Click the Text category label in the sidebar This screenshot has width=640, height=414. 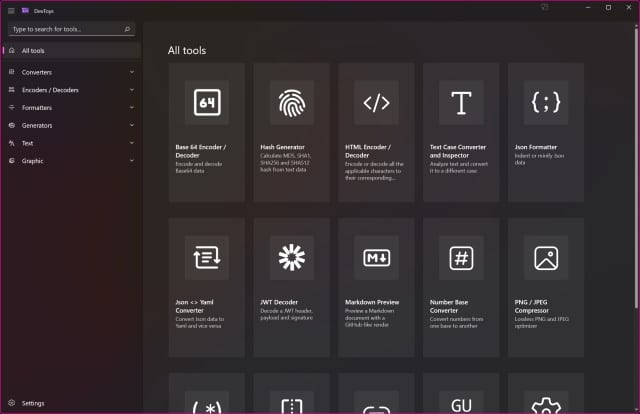[27, 143]
